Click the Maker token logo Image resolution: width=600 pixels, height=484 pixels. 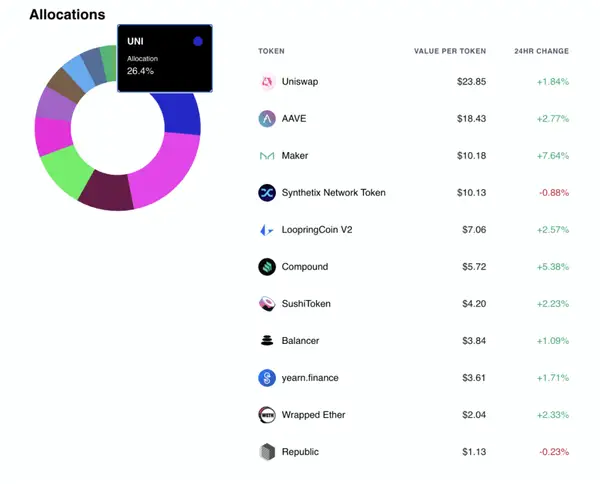[267, 156]
